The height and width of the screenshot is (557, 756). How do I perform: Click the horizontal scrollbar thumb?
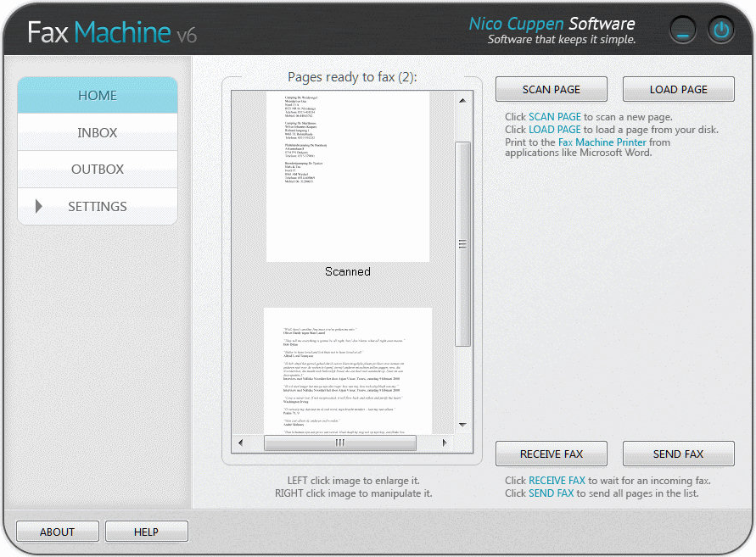[339, 443]
